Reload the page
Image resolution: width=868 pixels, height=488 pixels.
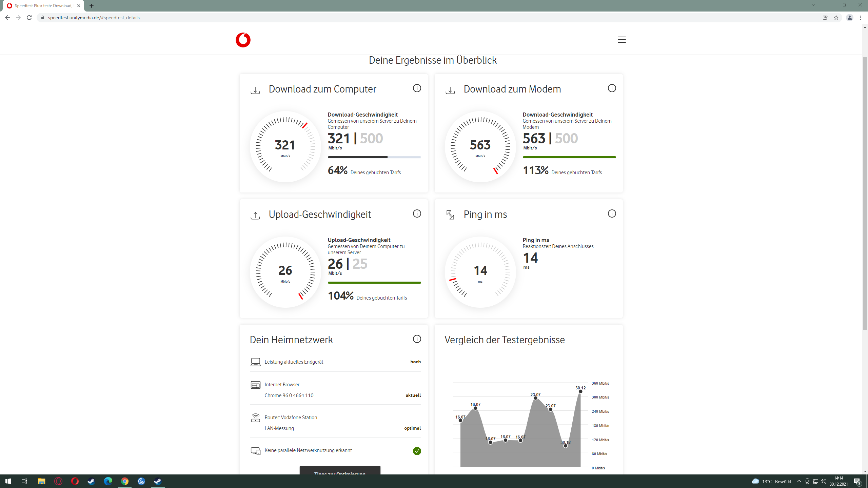29,18
